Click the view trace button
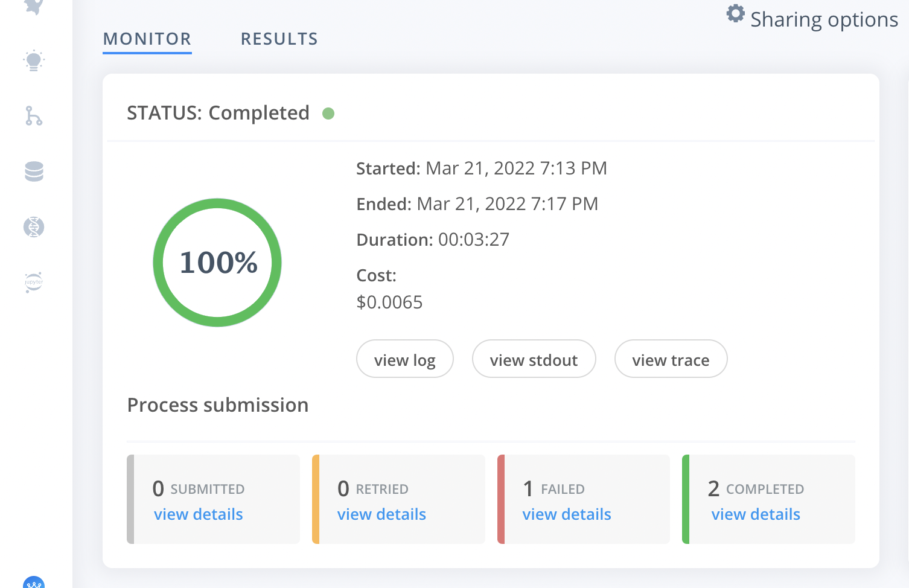The width and height of the screenshot is (909, 588). click(x=671, y=359)
